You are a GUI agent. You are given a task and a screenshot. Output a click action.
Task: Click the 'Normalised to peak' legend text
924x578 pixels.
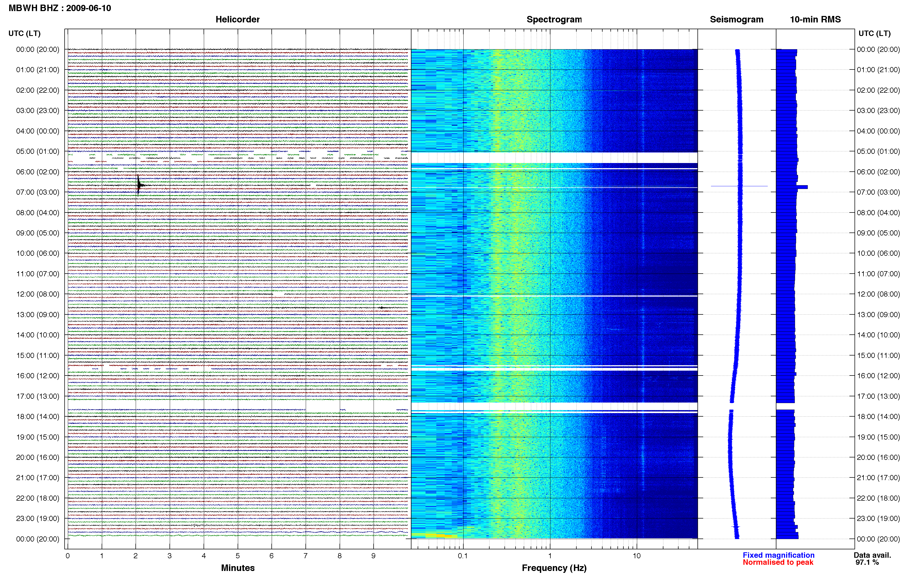[778, 562]
